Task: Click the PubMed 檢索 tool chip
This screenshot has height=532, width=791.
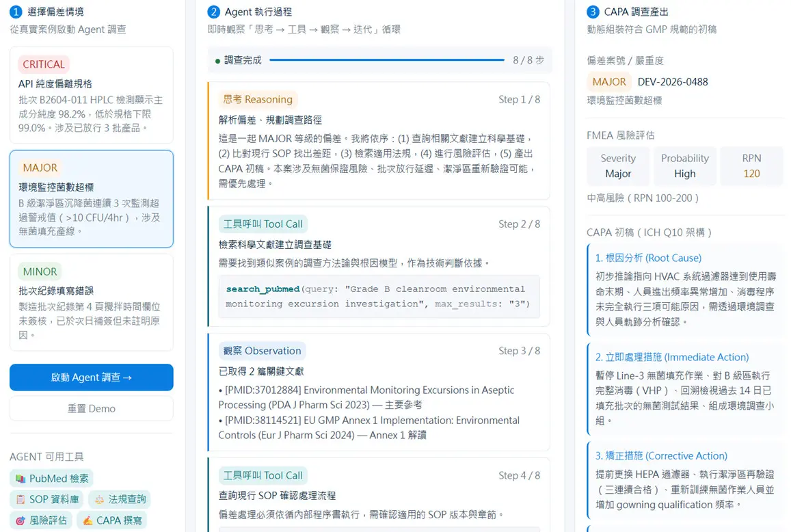Action: 51,478
